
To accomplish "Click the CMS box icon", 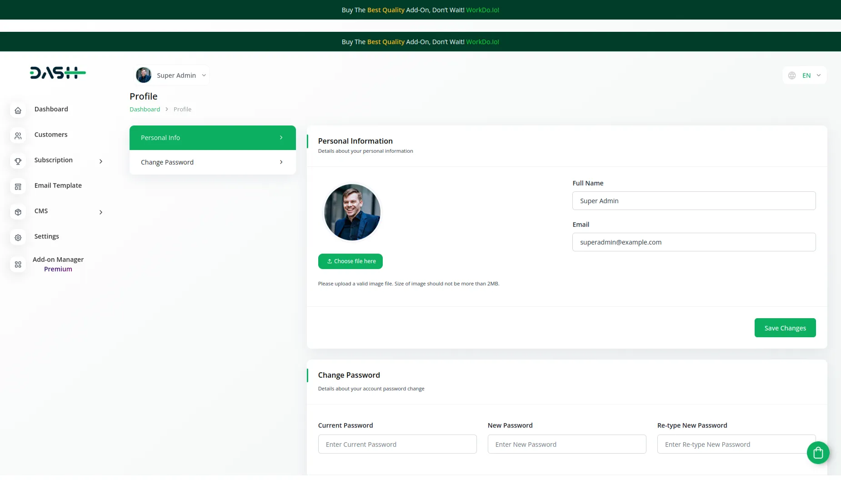I will (x=18, y=212).
